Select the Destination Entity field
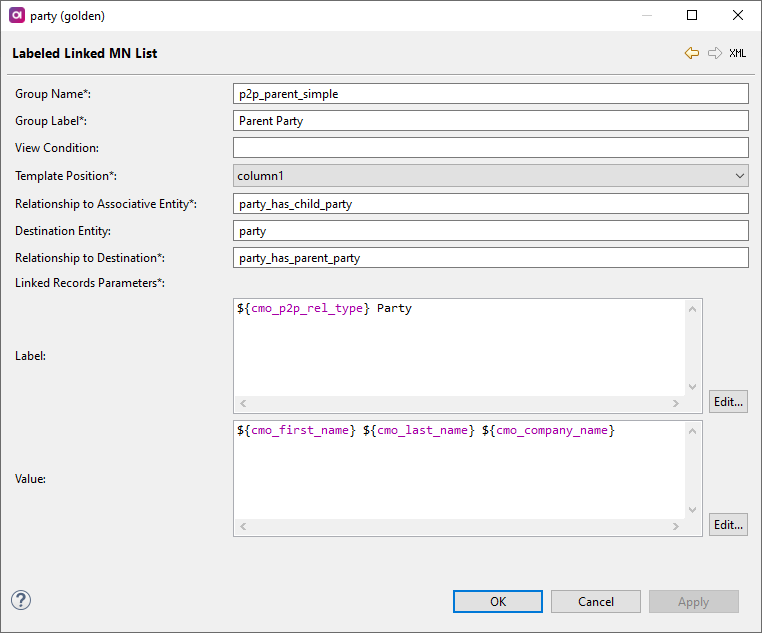Screen dimensions: 762x633 point(490,231)
